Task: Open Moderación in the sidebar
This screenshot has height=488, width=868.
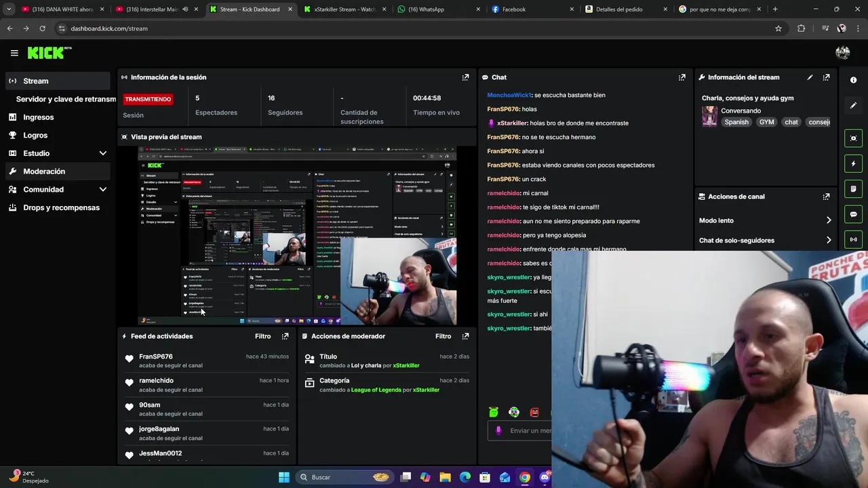Action: click(x=58, y=171)
